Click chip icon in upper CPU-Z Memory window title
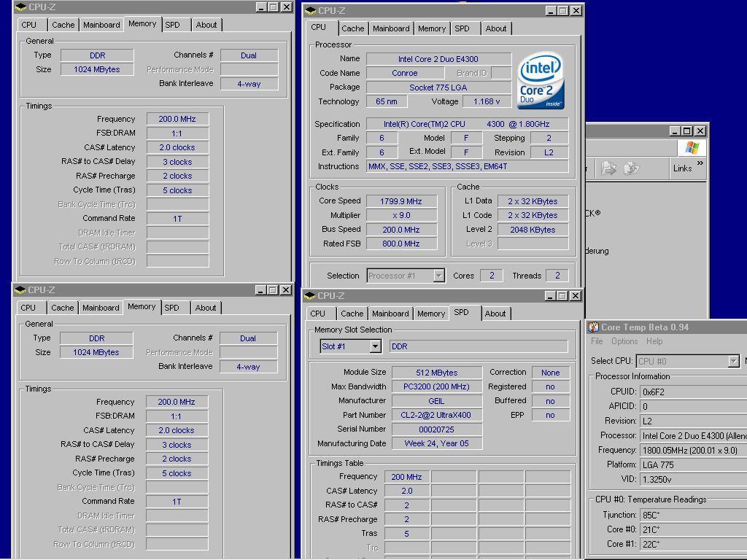The height and width of the screenshot is (560, 747). click(x=20, y=7)
